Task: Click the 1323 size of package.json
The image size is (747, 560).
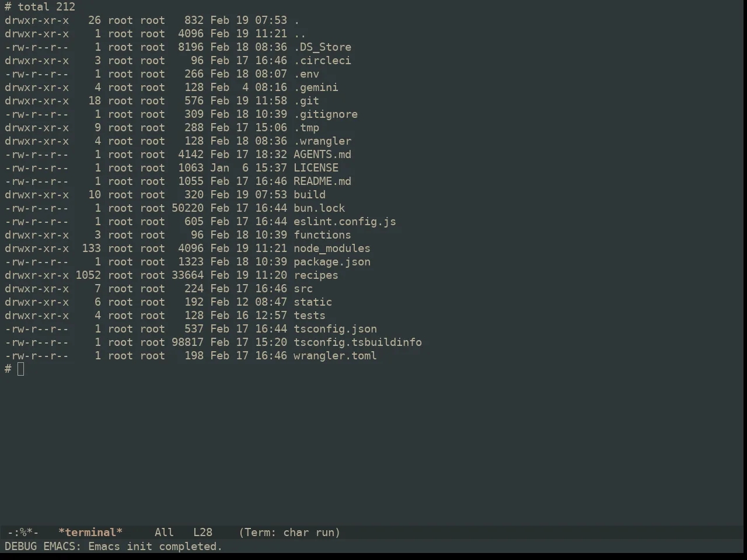Action: coord(191,262)
